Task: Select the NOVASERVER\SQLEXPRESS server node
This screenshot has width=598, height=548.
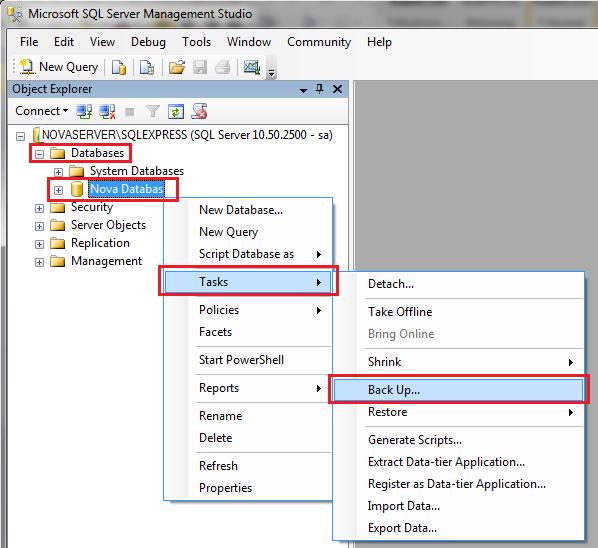Action: [187, 135]
